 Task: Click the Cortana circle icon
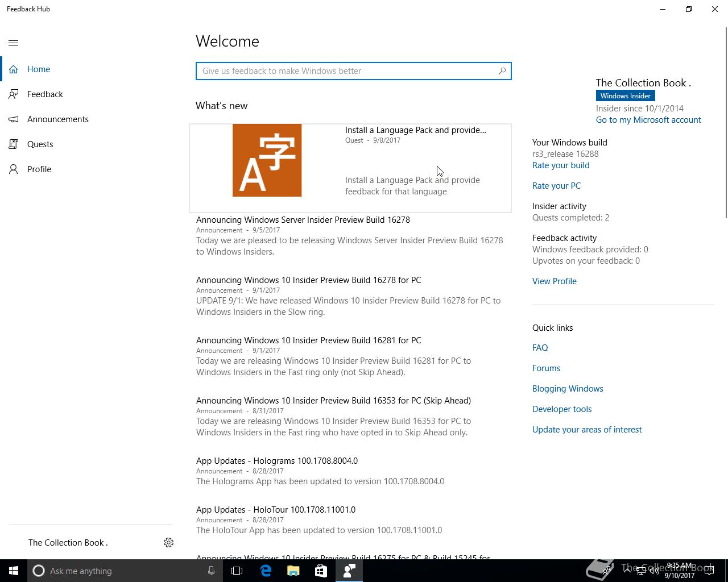[x=39, y=571]
